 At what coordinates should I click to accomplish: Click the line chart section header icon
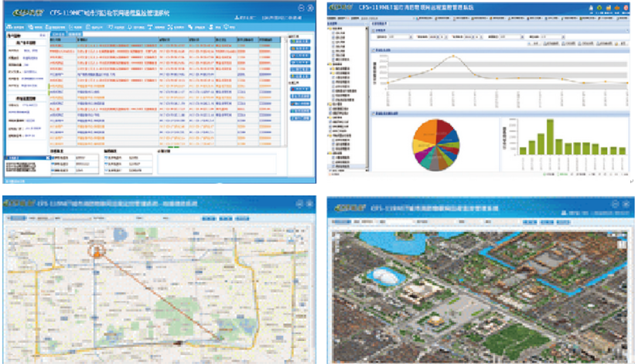pyautogui.click(x=374, y=50)
